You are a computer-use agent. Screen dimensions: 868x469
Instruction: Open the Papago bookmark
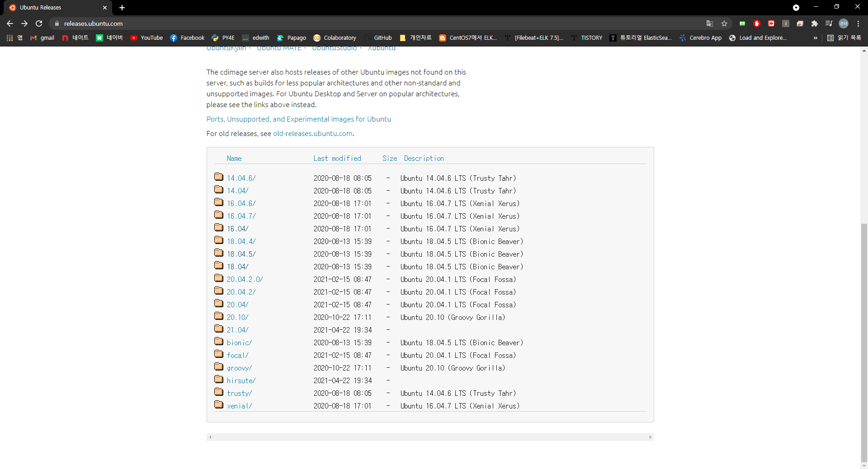[292, 38]
